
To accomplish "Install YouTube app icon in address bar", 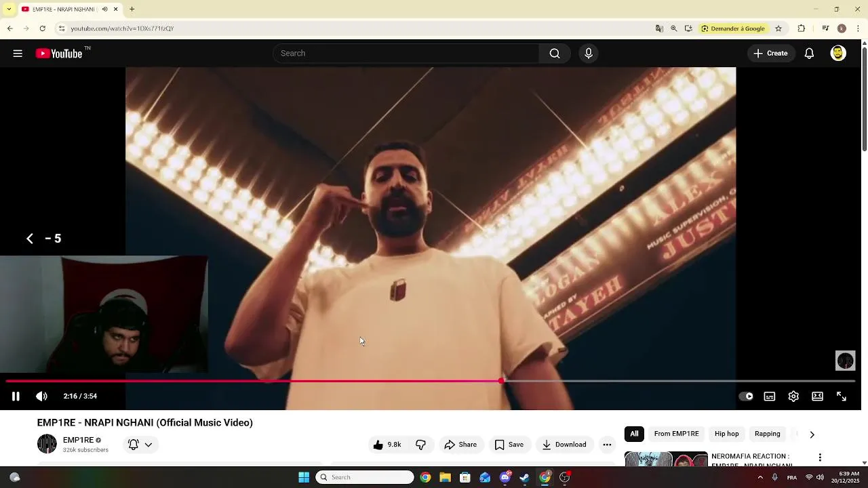I will (688, 28).
